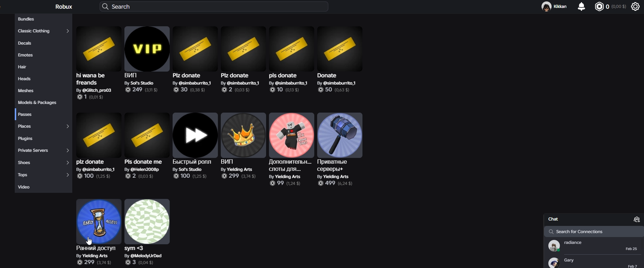Open creator link @Glitch_pro03
The height and width of the screenshot is (268, 644).
click(x=97, y=90)
